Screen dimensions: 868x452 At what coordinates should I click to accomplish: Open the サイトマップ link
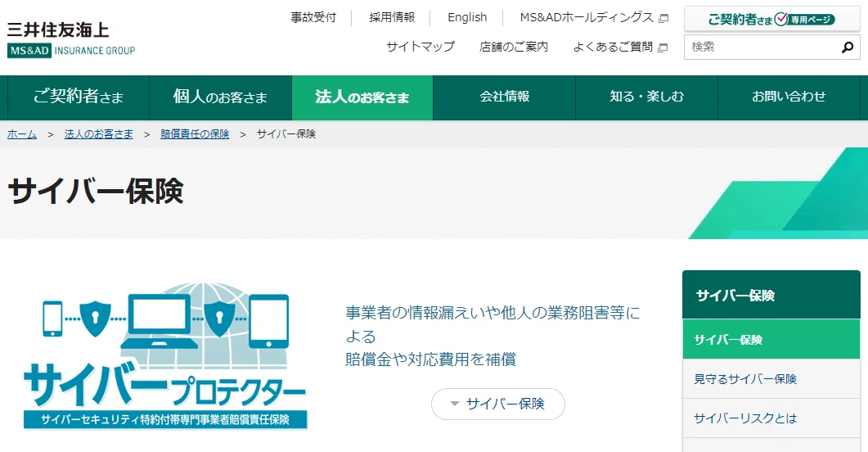point(421,47)
